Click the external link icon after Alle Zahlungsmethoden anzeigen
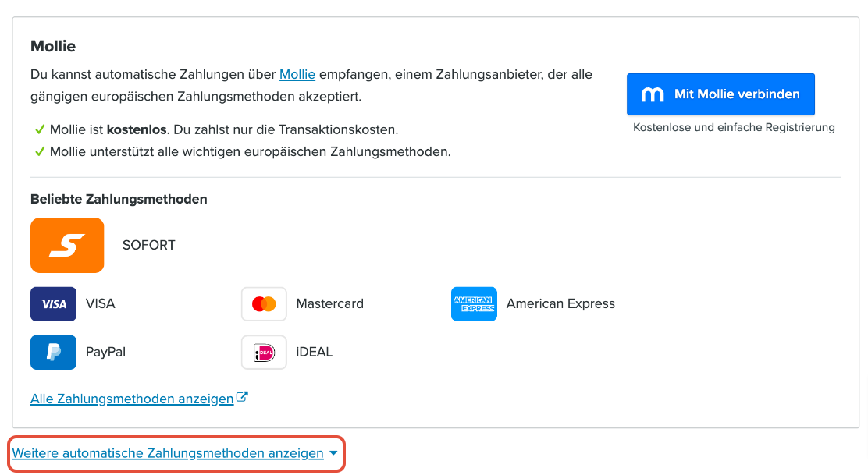Viewport: 868px width, 475px height. point(242,397)
